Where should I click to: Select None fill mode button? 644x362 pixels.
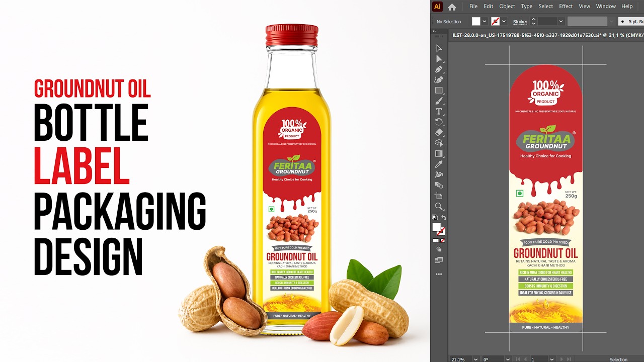pyautogui.click(x=443, y=241)
